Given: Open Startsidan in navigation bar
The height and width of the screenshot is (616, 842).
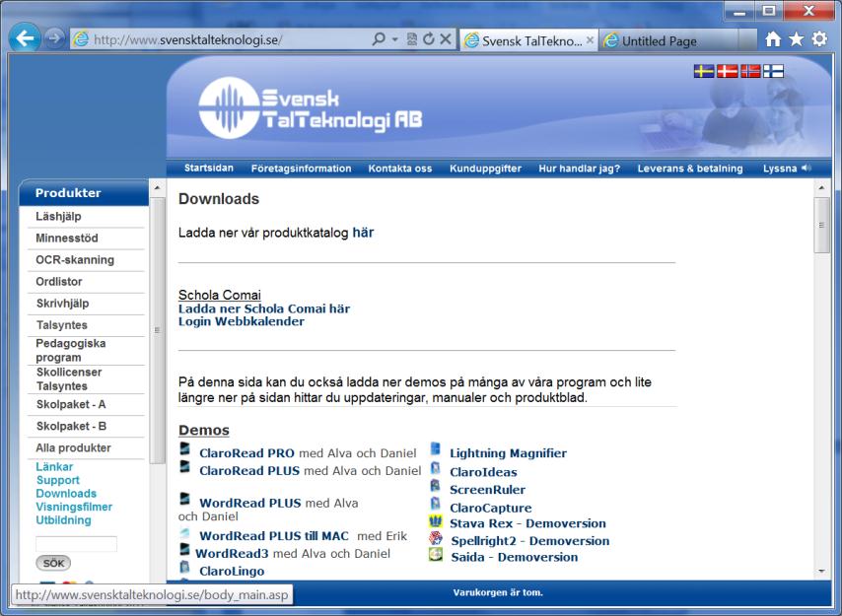Looking at the screenshot, I should [x=209, y=168].
